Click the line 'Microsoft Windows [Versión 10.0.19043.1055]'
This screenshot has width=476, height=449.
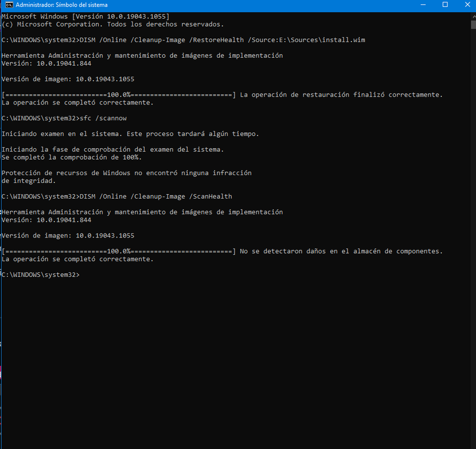86,16
